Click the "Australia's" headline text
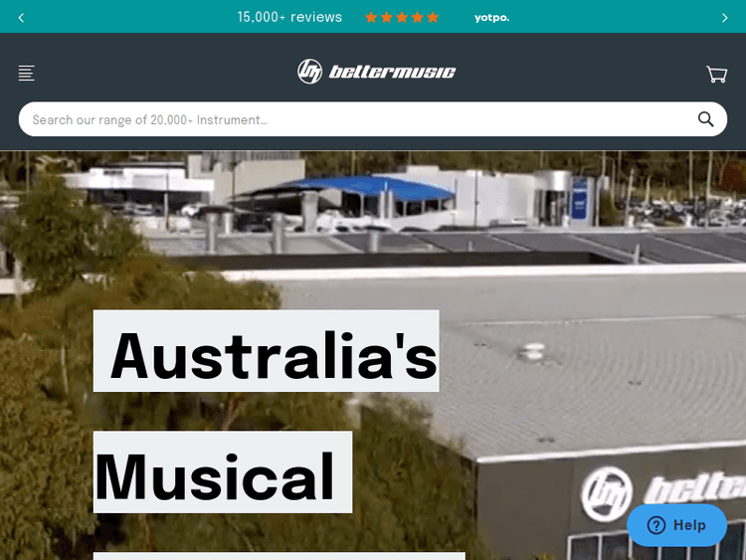The height and width of the screenshot is (560, 746). (273, 354)
